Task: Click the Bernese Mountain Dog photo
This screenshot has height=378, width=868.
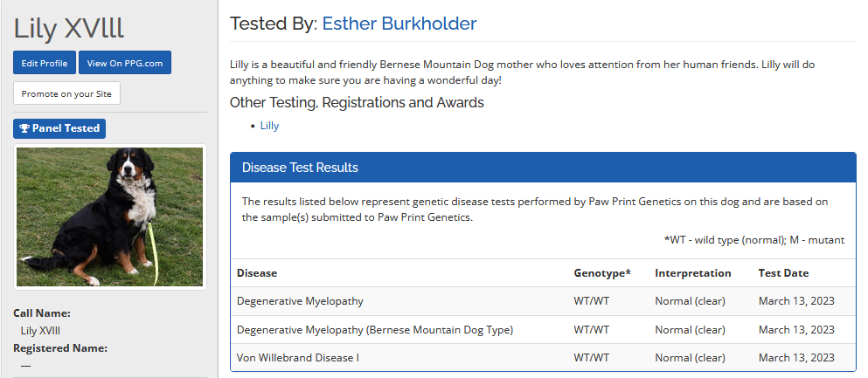Action: click(x=110, y=216)
